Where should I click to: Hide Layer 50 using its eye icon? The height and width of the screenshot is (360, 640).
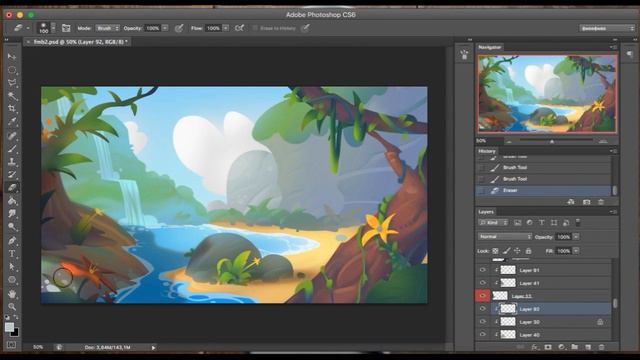pyautogui.click(x=482, y=322)
